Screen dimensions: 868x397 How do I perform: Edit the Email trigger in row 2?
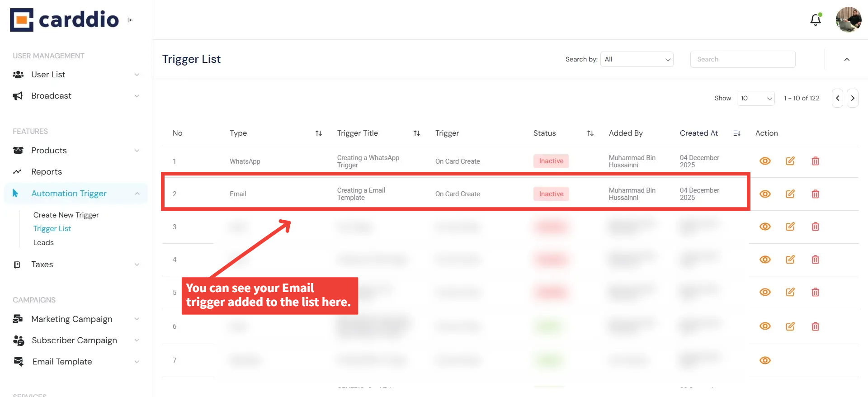[790, 194]
